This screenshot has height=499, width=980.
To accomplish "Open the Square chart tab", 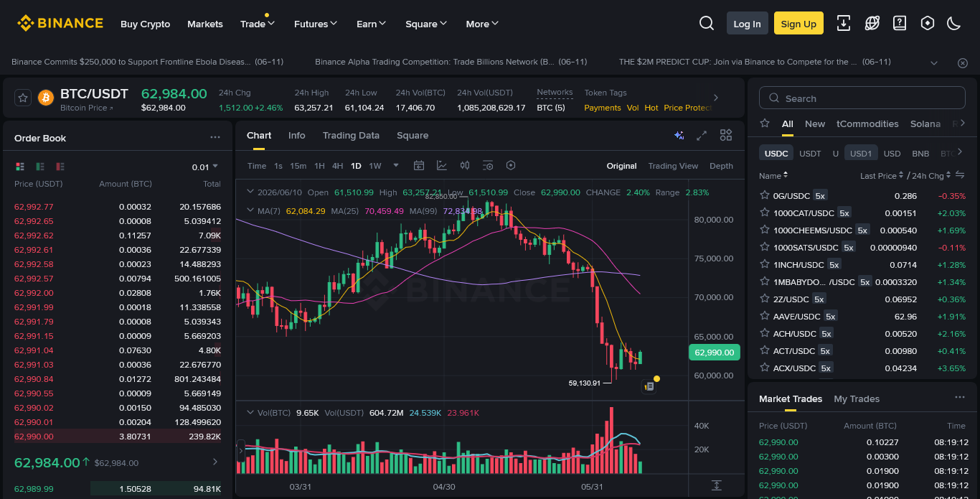I will (x=413, y=135).
